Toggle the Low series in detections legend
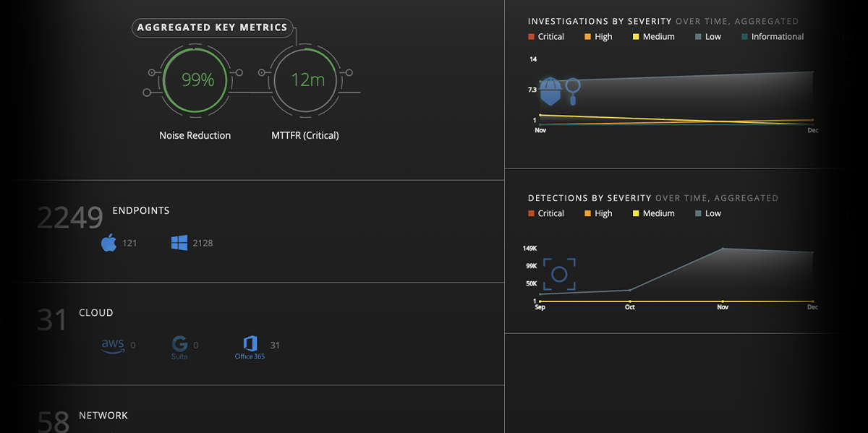 pyautogui.click(x=707, y=213)
